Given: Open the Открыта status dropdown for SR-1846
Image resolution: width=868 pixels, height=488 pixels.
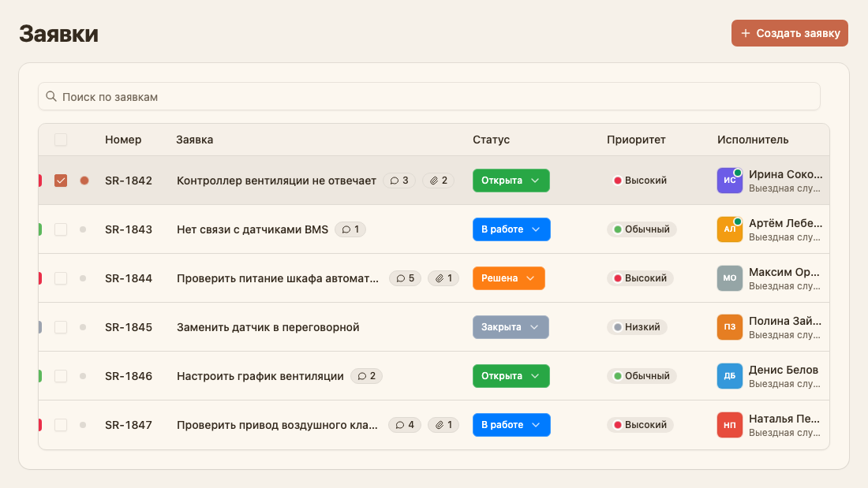Looking at the screenshot, I should [x=511, y=376].
